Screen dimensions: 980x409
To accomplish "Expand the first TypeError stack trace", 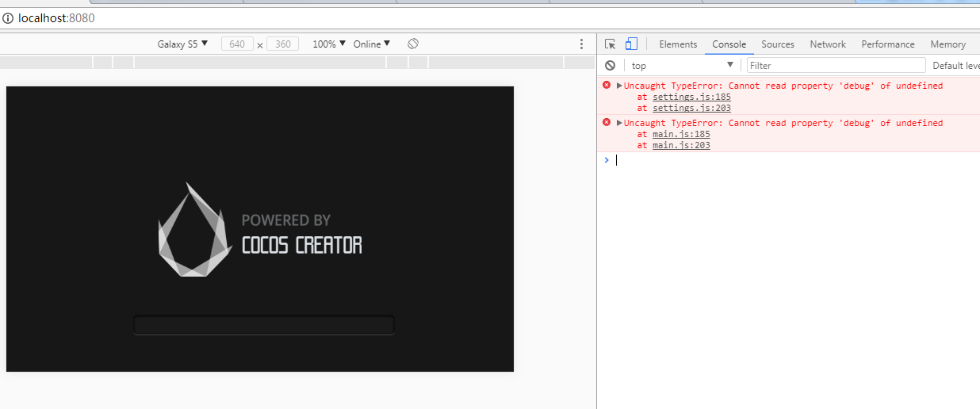I will (x=619, y=86).
